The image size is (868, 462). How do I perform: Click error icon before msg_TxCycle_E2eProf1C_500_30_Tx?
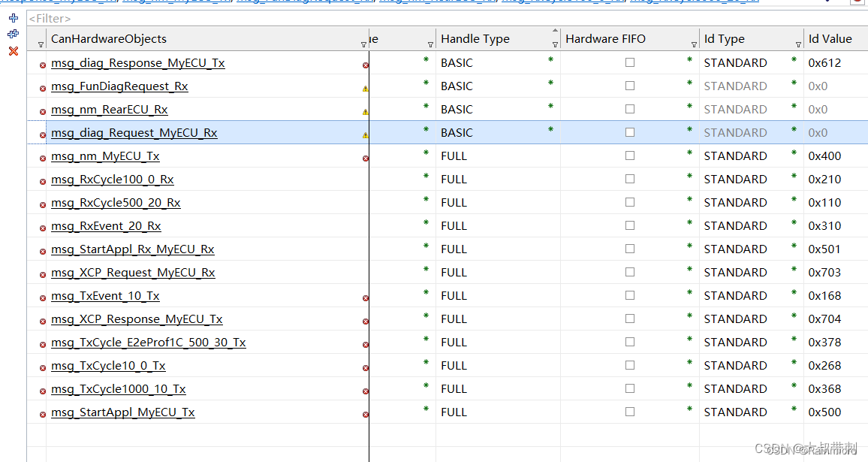(x=43, y=345)
